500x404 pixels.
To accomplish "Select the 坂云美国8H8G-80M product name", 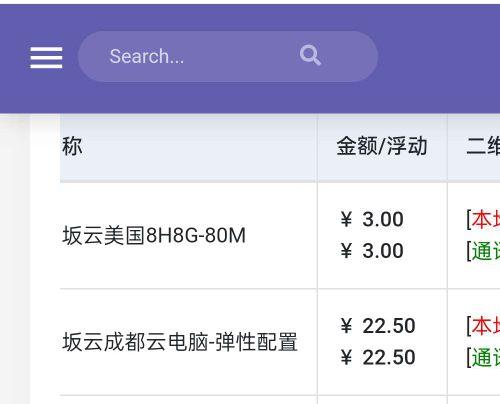I will (154, 235).
